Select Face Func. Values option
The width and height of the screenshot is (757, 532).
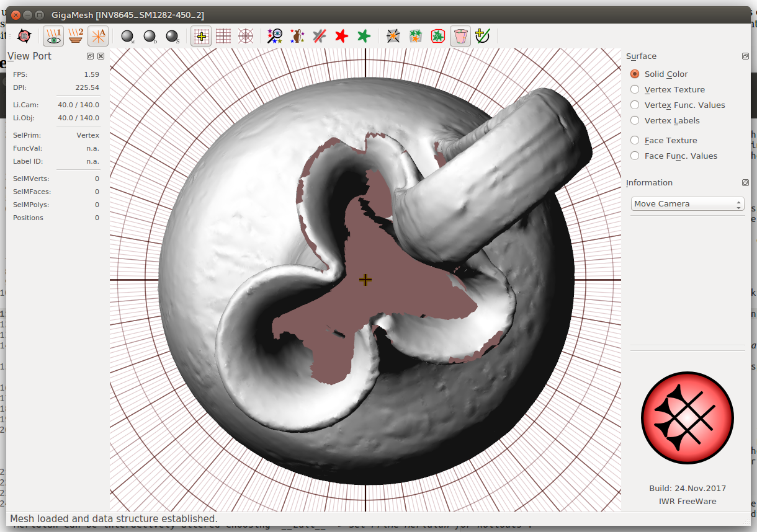(x=673, y=156)
